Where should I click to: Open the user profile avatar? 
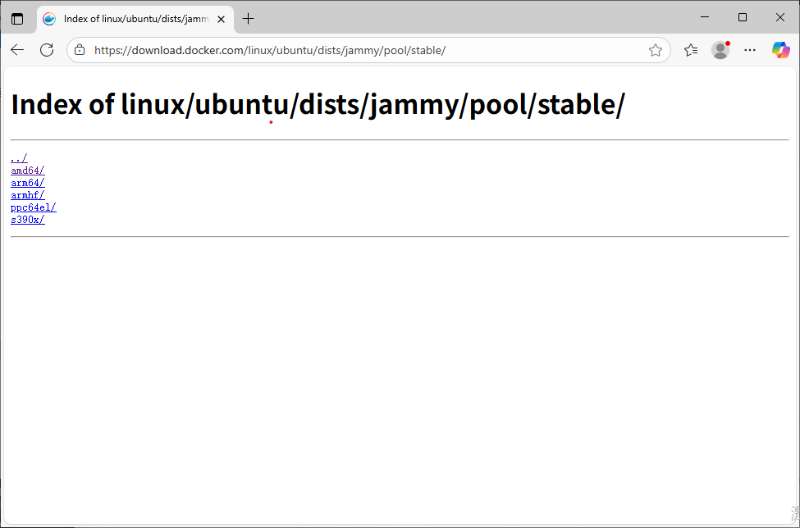coord(720,50)
